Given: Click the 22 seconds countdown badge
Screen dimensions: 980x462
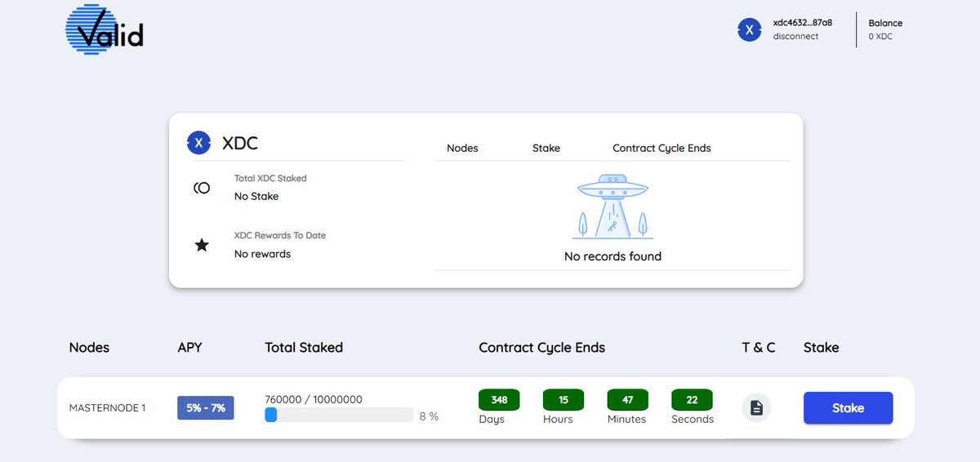Looking at the screenshot, I should [692, 400].
